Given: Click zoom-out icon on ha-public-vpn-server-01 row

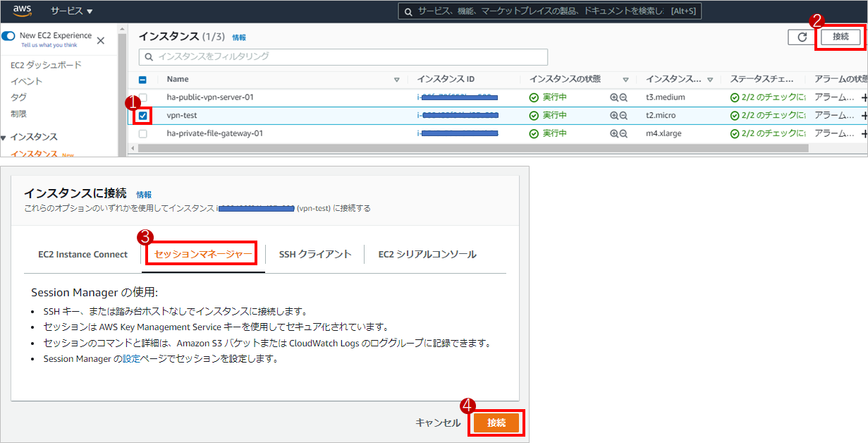Looking at the screenshot, I should [623, 97].
